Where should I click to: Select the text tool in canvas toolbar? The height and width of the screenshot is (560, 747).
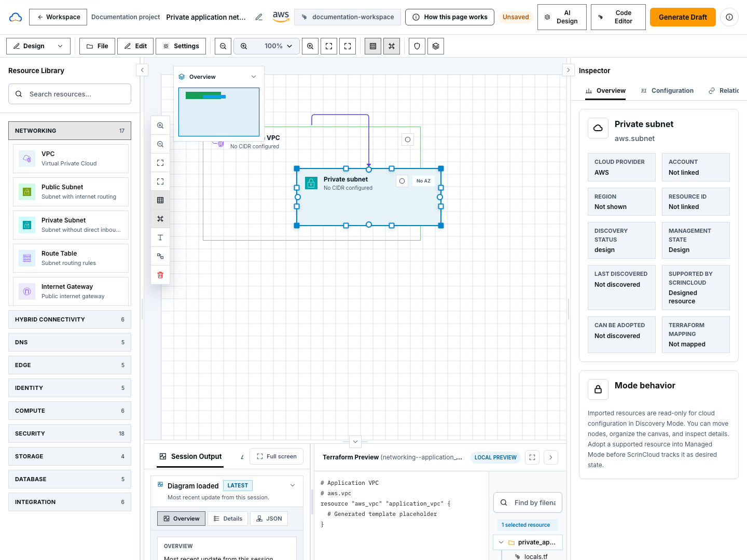click(160, 237)
